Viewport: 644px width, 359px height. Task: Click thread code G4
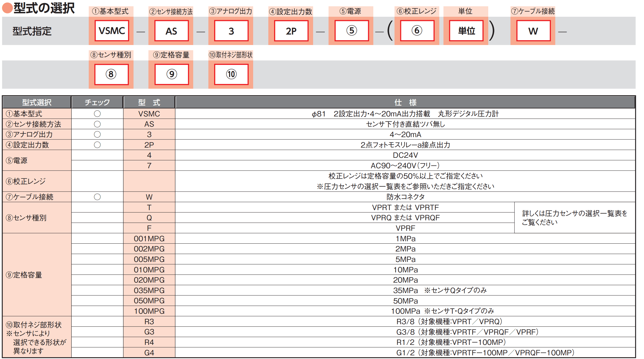point(149,353)
